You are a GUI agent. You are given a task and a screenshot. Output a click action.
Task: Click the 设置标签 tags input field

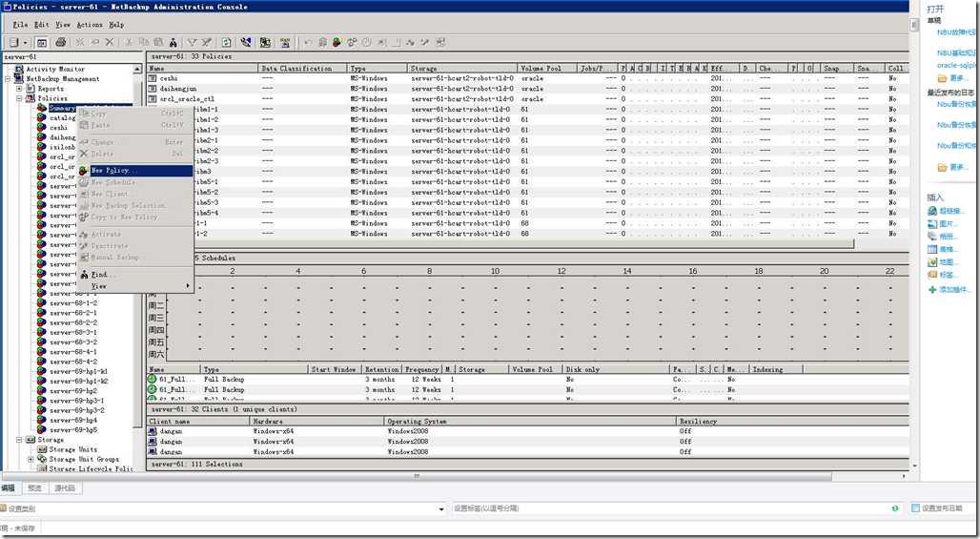point(676,508)
